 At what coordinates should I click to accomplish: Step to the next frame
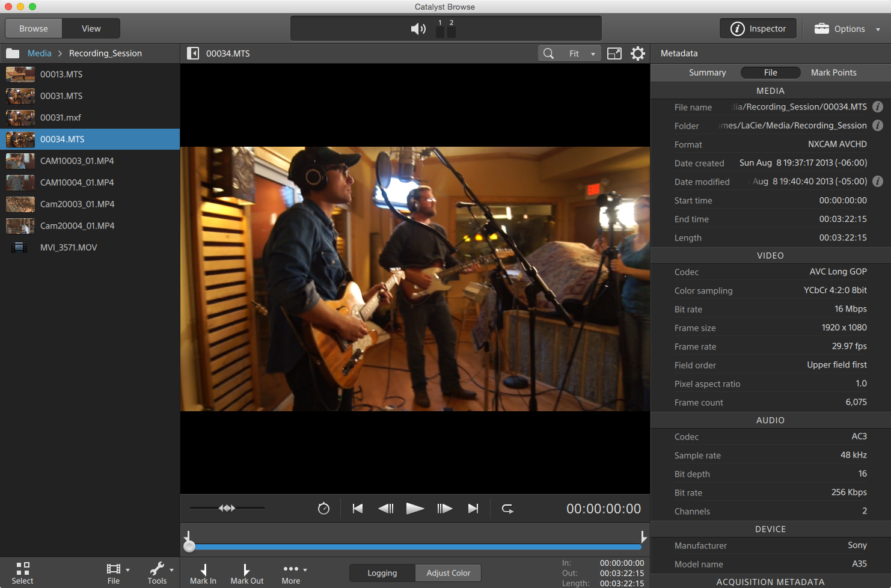pos(444,509)
